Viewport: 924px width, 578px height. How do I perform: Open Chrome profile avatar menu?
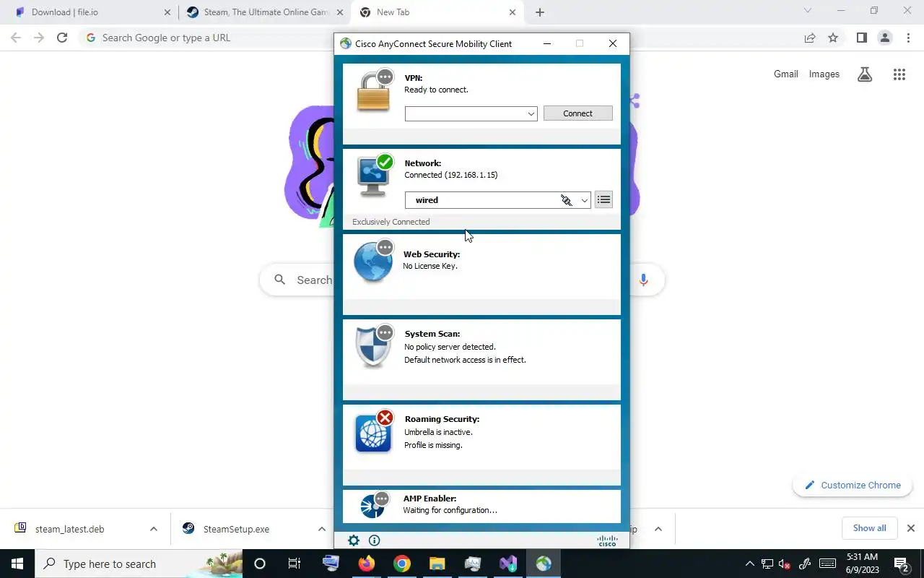(x=884, y=38)
